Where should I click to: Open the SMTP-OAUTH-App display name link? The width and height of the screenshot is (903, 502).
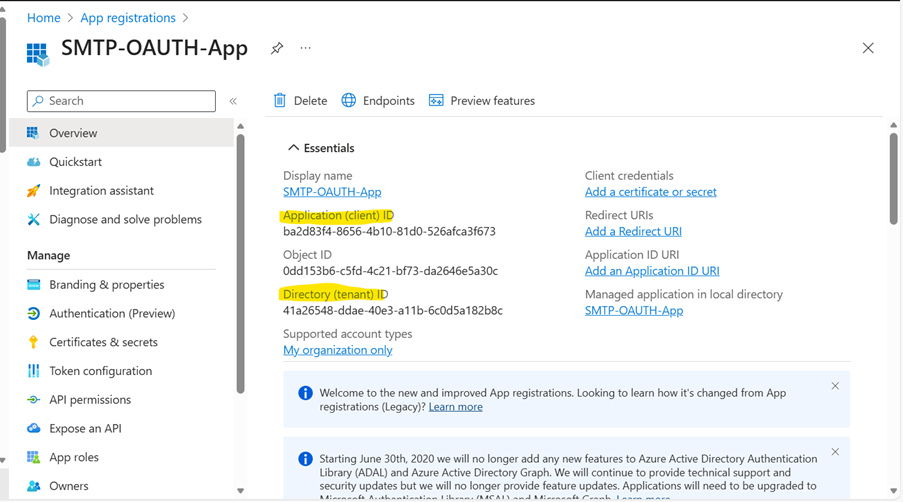(x=332, y=192)
